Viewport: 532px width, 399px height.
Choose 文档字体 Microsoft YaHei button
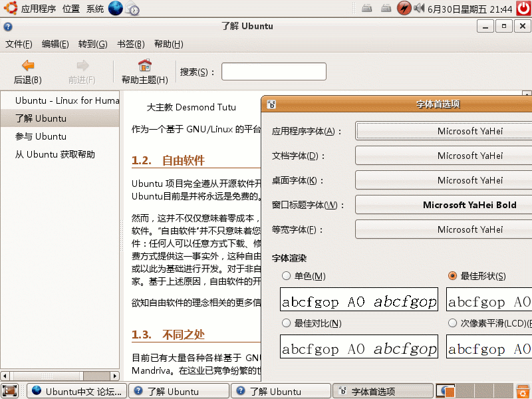pyautogui.click(x=444, y=156)
